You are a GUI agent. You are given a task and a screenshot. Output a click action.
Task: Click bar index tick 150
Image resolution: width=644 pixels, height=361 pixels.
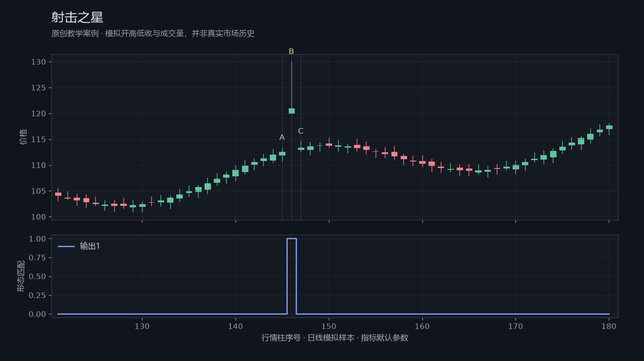(329, 326)
